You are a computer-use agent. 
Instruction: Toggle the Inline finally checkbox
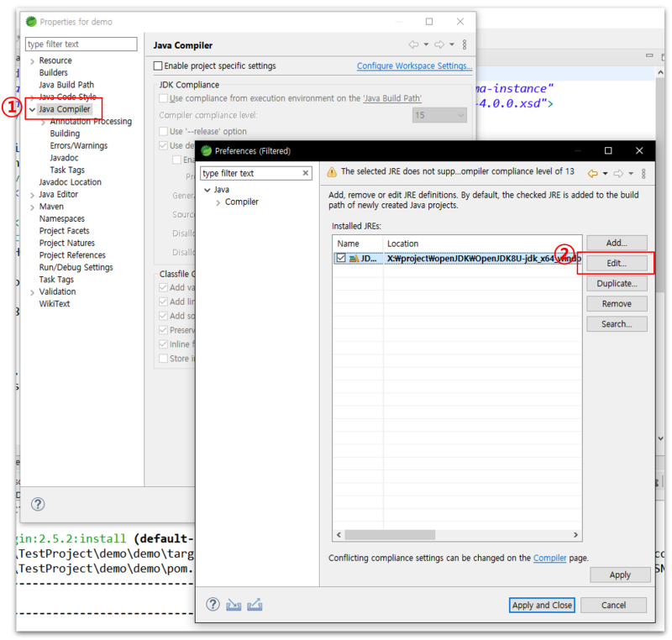(x=163, y=344)
